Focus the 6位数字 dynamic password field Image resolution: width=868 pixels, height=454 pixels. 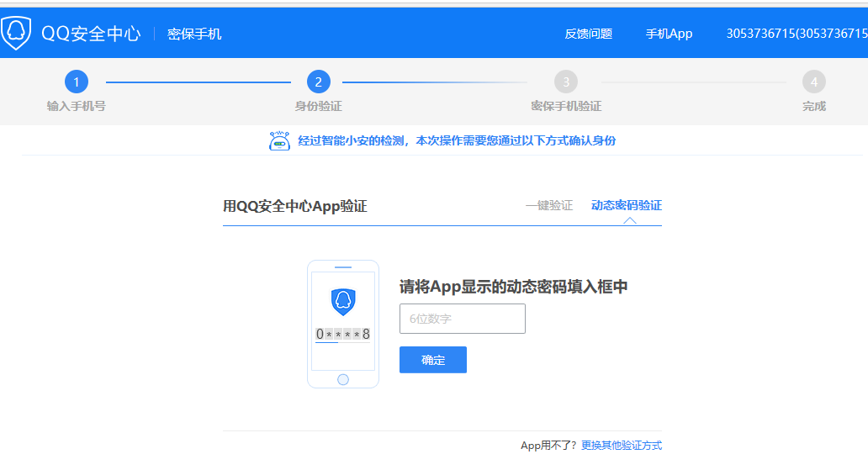(x=463, y=319)
